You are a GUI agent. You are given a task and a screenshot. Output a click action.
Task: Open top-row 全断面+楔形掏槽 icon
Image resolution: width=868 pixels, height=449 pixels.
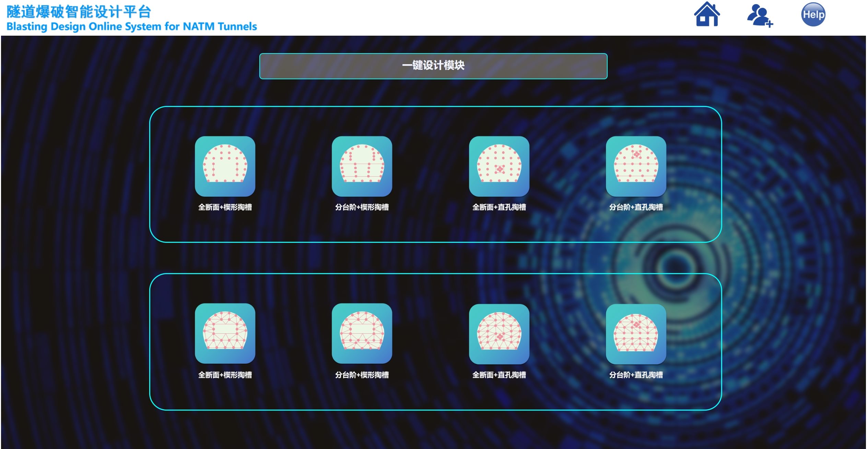click(x=225, y=166)
